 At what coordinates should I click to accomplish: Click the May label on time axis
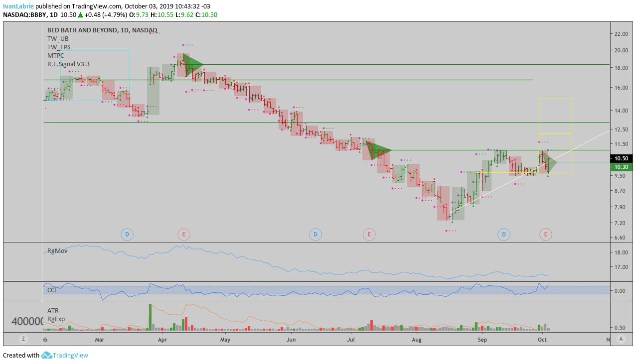[x=225, y=340]
